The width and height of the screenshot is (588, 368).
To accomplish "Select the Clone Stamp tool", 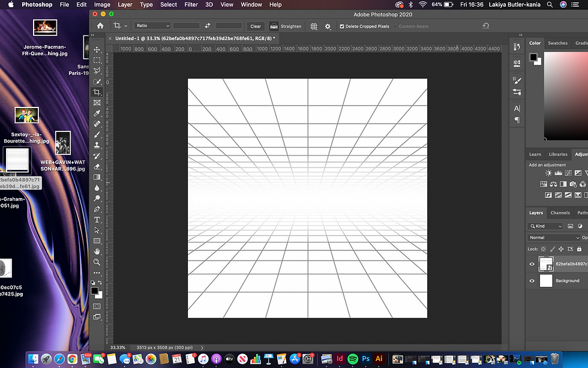I will pyautogui.click(x=97, y=145).
